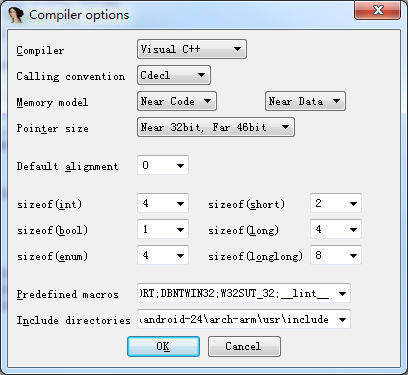Expand the sizeof(int) dropdown

pos(163,203)
